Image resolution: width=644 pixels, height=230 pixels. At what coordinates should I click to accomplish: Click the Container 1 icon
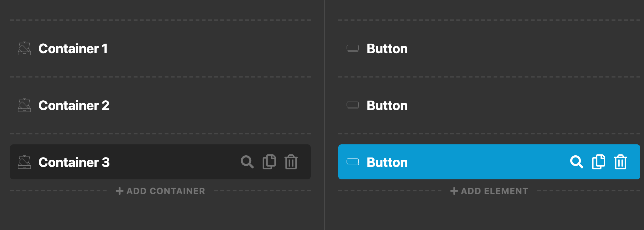(24, 48)
